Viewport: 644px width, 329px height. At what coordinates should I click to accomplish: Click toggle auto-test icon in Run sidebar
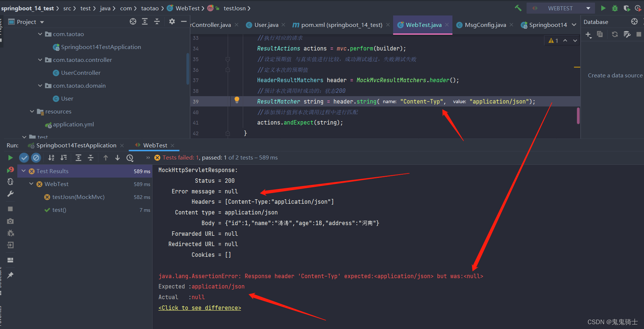pyautogui.click(x=10, y=182)
